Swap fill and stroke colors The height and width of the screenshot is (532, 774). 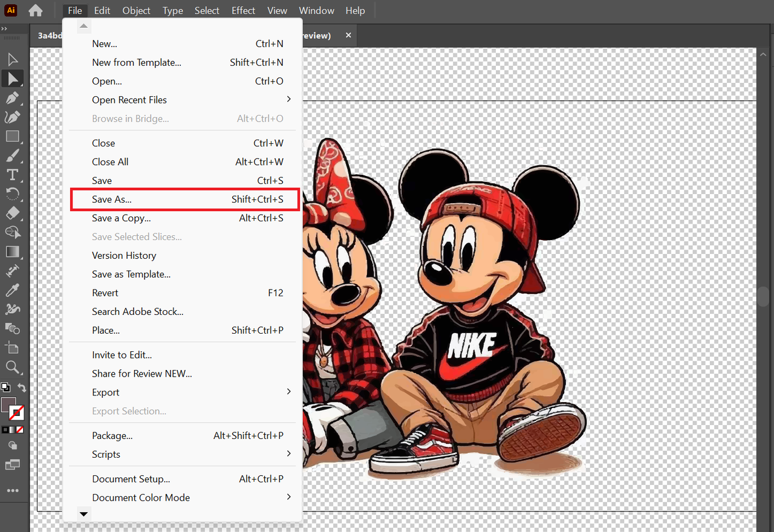pyautogui.click(x=22, y=388)
